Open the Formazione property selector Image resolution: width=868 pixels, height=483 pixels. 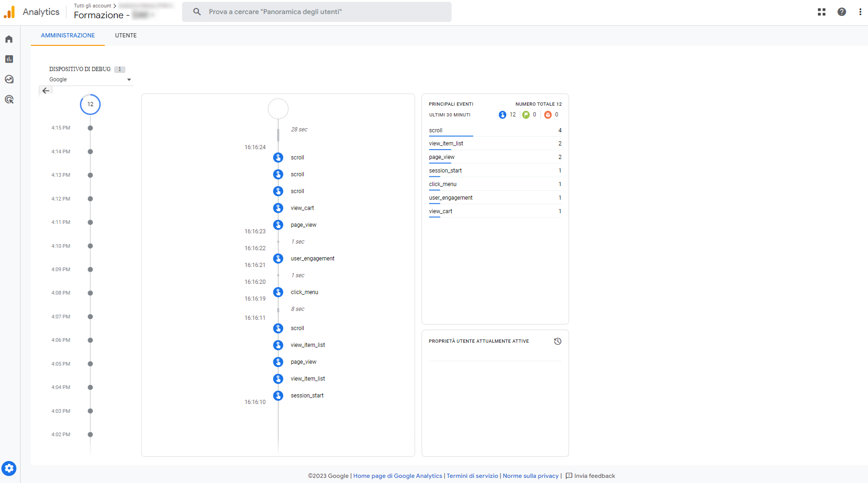click(112, 15)
